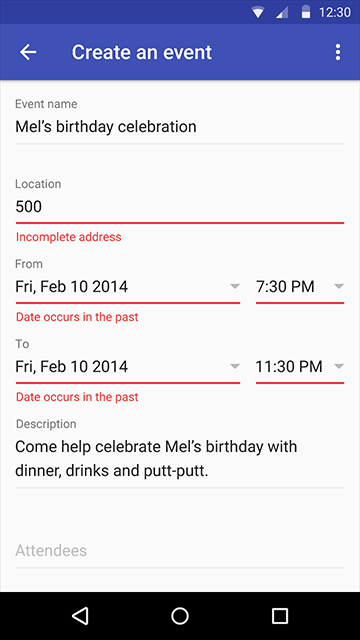Tap the Android back navigation triangle
The image size is (360, 640).
(x=80, y=616)
